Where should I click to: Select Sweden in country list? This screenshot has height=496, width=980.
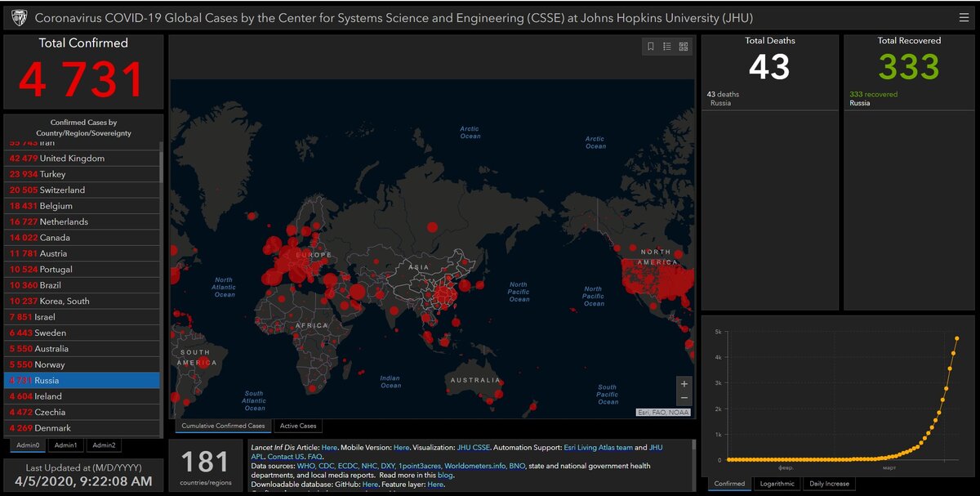tap(82, 333)
